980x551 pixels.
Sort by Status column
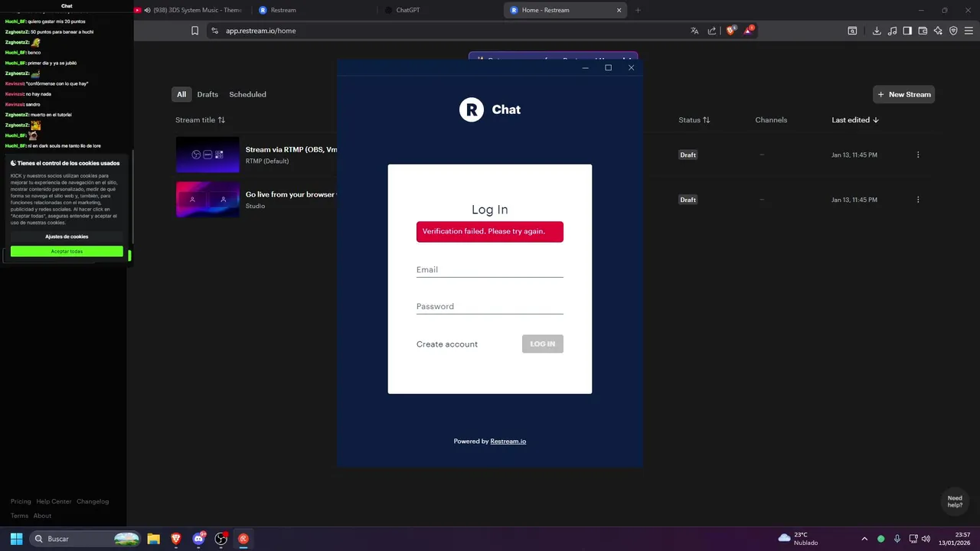(694, 120)
